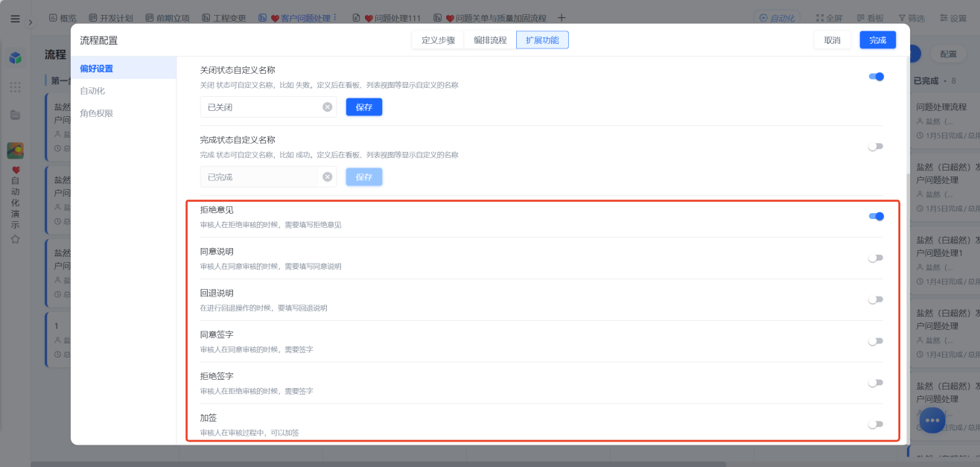This screenshot has width=980, height=467.
Task: Save the 已关闭 custom name
Action: pos(364,107)
